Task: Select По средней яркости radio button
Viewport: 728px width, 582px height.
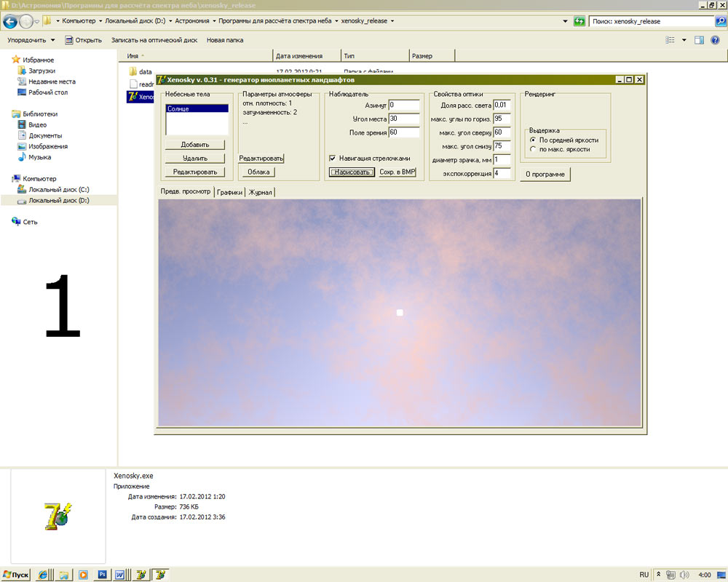Action: click(533, 140)
